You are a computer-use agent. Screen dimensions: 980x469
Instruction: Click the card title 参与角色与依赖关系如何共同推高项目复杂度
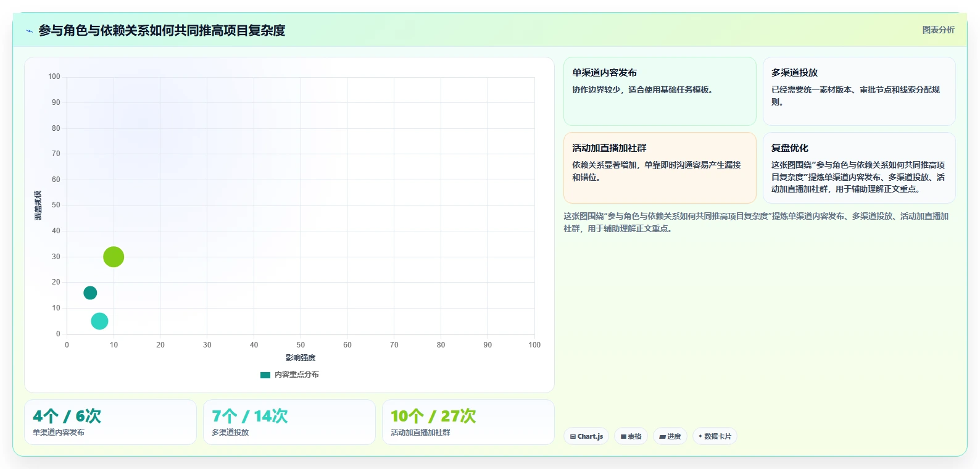click(162, 30)
